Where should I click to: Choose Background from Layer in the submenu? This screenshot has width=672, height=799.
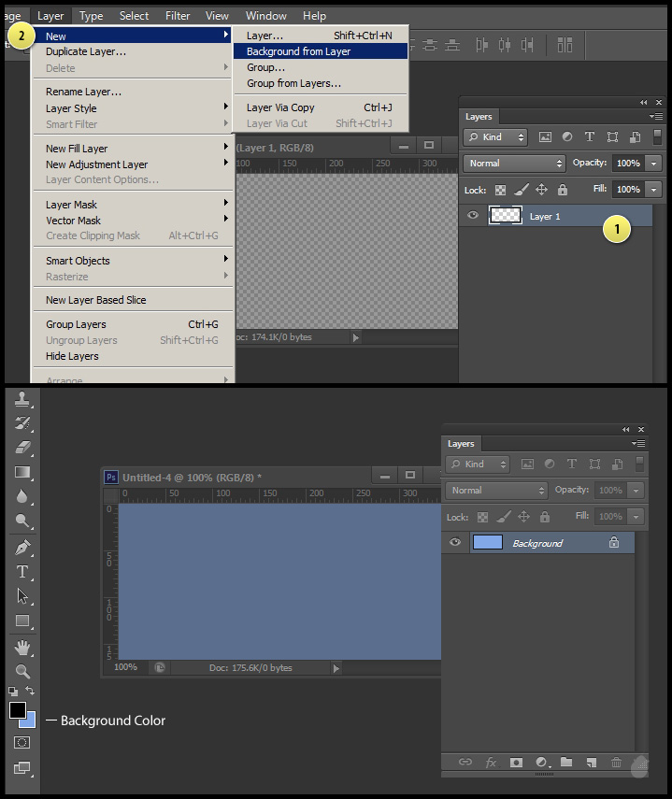(x=299, y=51)
